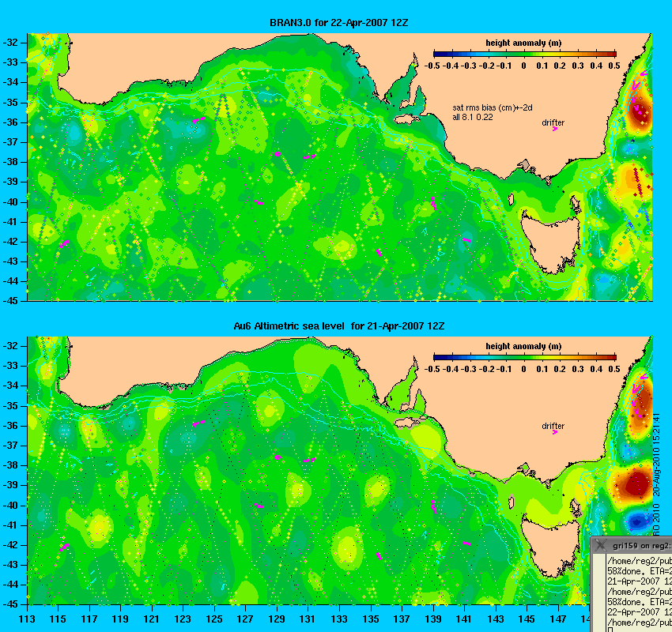This screenshot has width=672, height=632.
Task: Click the vertical timestamp '20-Aug-2010 15:21:41'
Action: (x=656, y=455)
